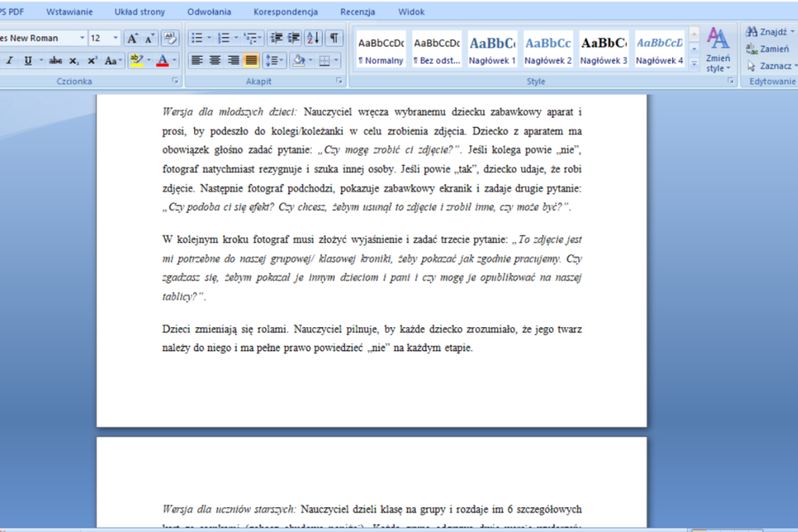The height and width of the screenshot is (532, 798).
Task: Apply the red font color
Action: [x=162, y=61]
